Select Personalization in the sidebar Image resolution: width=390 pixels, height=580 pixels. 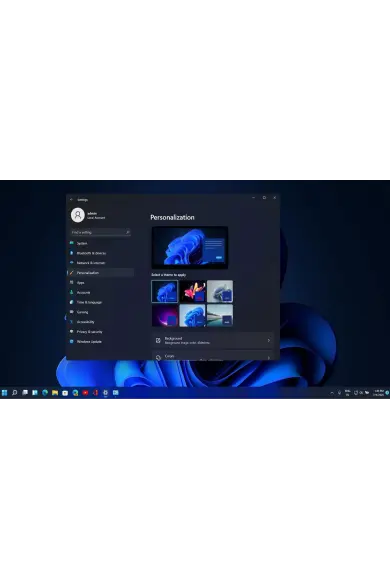coord(100,273)
